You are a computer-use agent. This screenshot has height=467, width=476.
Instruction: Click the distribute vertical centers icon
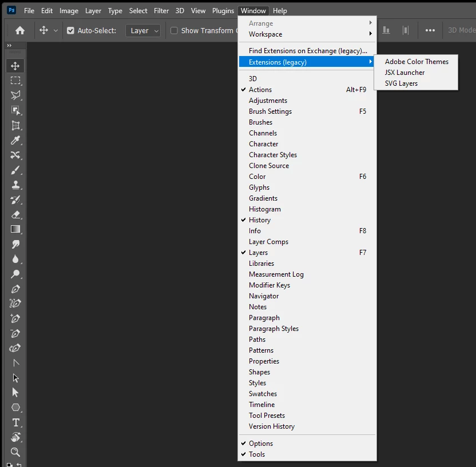(406, 30)
